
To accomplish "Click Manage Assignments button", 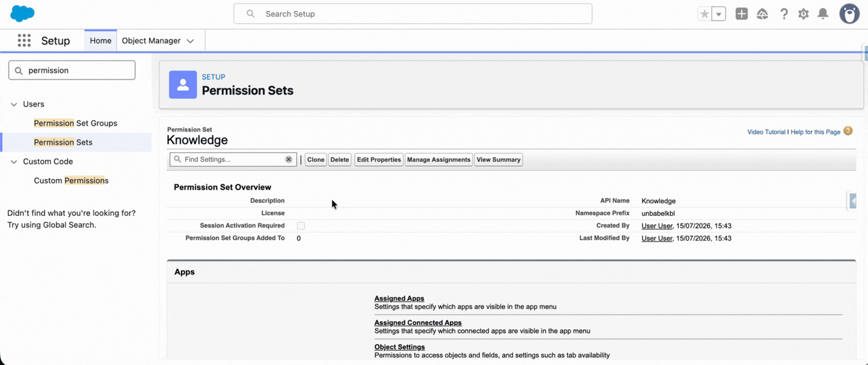I will 439,159.
